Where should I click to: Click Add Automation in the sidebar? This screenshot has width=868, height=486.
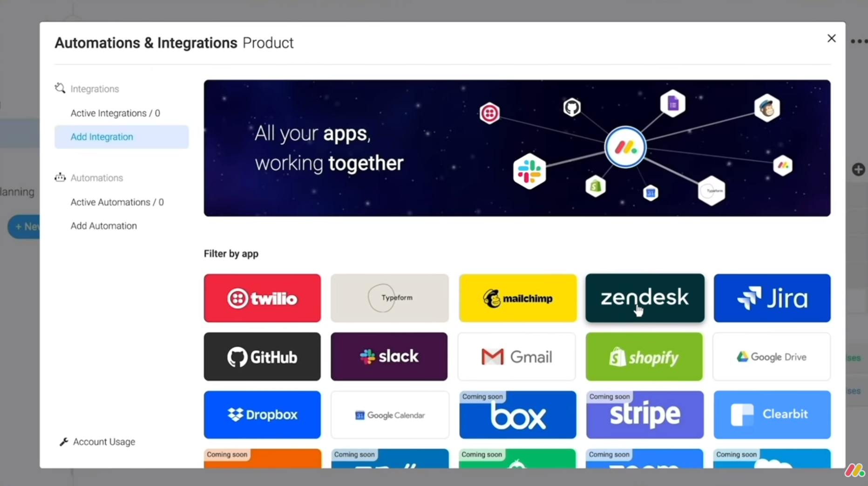pos(103,226)
